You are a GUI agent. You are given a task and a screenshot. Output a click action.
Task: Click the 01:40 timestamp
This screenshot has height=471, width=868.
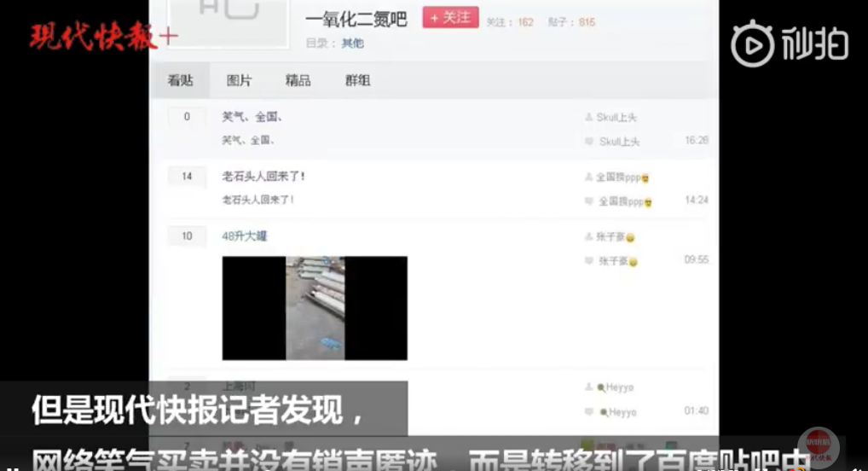pyautogui.click(x=697, y=411)
